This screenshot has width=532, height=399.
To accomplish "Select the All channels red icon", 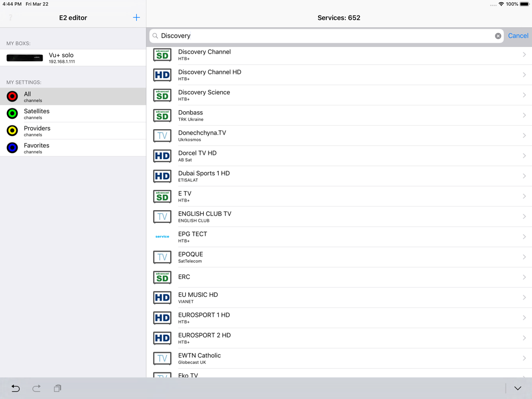I will [12, 96].
